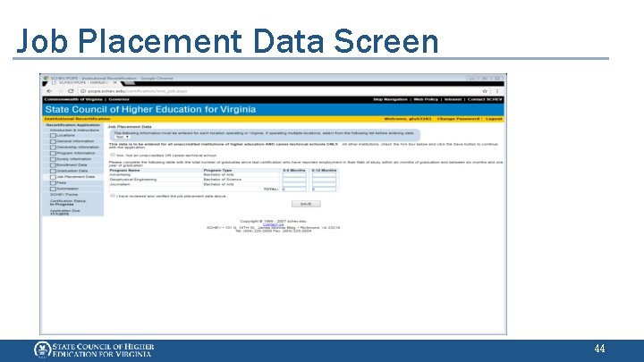This screenshot has height=362, width=644.
Task: Click the 'Application Due' date in the sidebar
Action: 65,212
